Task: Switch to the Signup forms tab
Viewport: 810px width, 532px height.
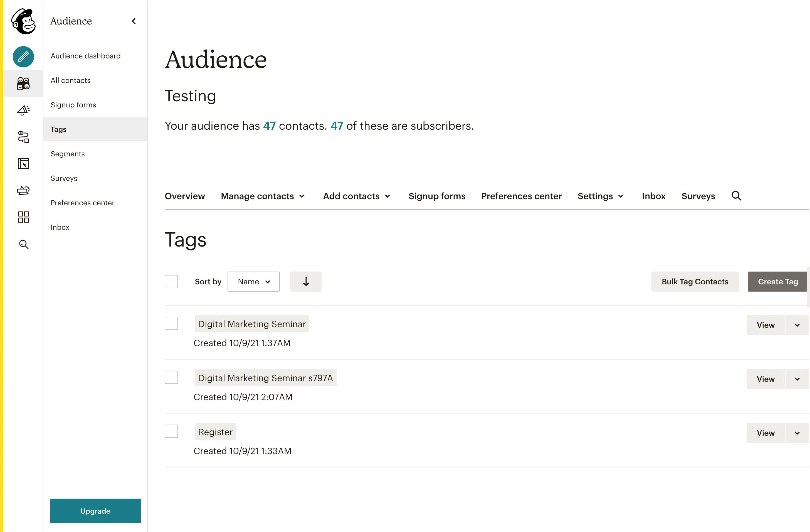Action: (x=437, y=196)
